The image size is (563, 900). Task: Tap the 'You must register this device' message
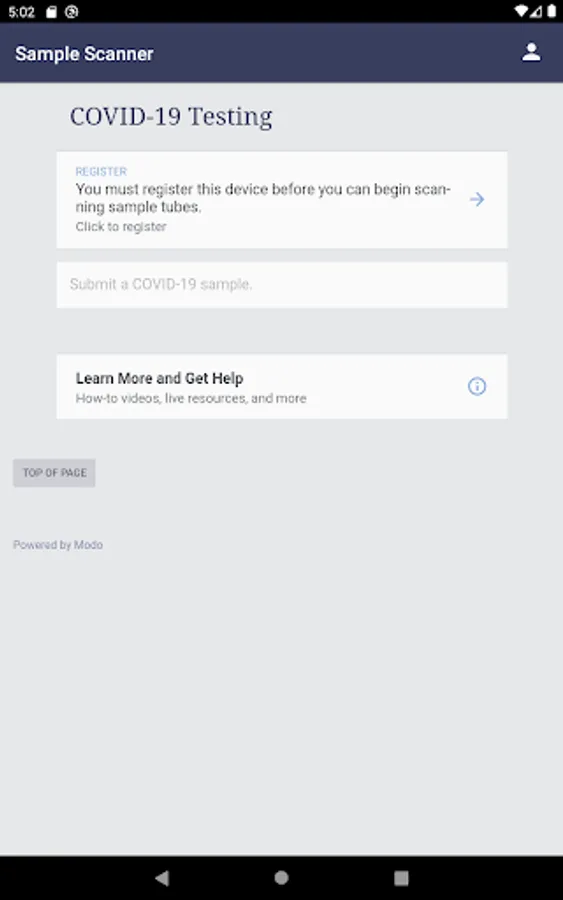(263, 198)
